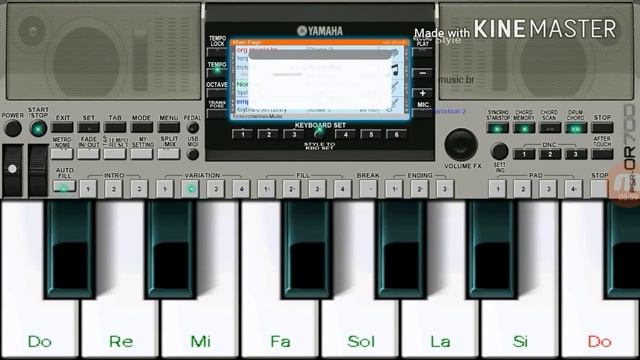The width and height of the screenshot is (640, 360).
Task: Open the MODE button
Action: click(x=141, y=127)
